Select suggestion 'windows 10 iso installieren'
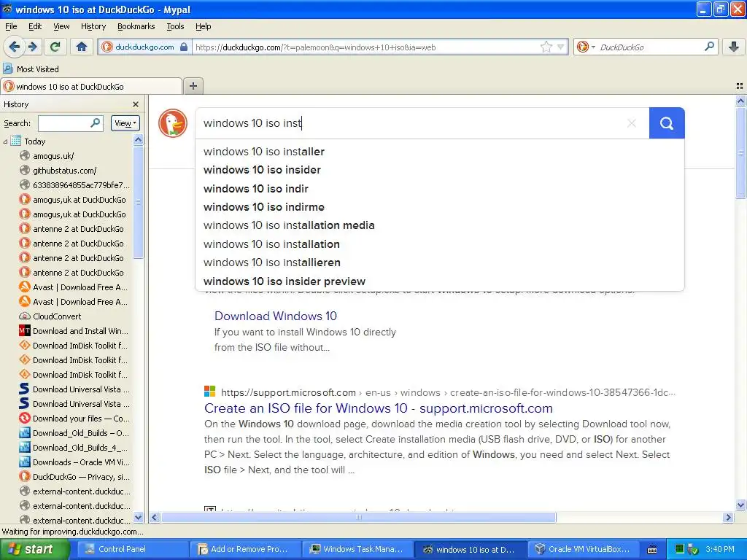Image resolution: width=747 pixels, height=560 pixels. point(439,262)
